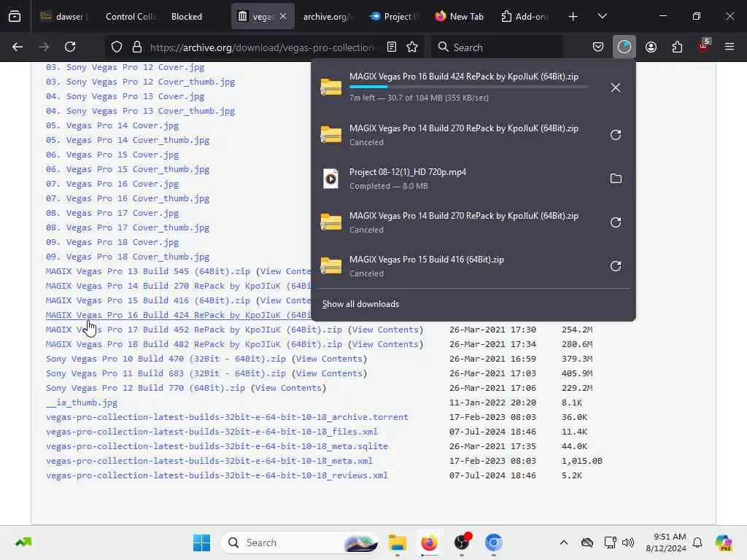This screenshot has height=560, width=747.
Task: Open Firefox account icon
Action: (x=651, y=47)
